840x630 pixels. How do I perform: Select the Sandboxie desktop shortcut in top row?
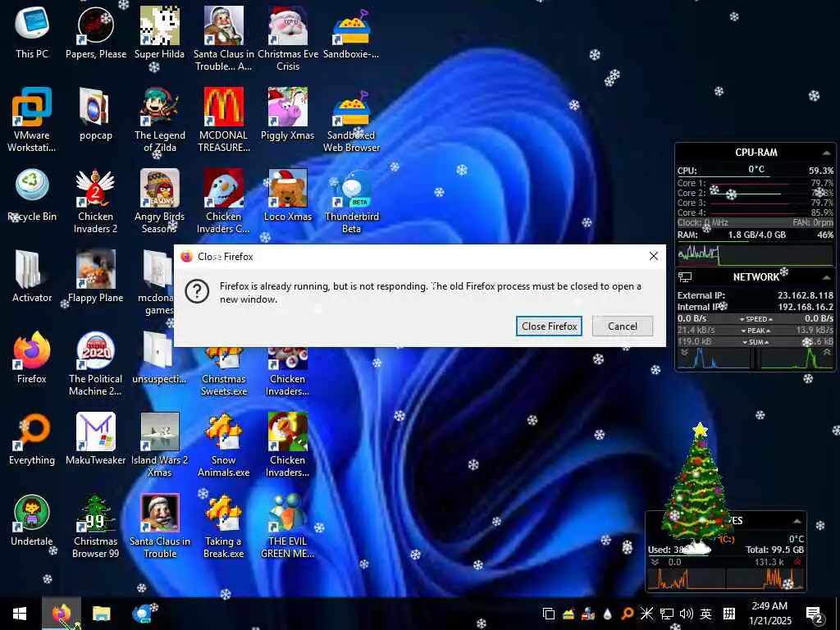[351, 32]
